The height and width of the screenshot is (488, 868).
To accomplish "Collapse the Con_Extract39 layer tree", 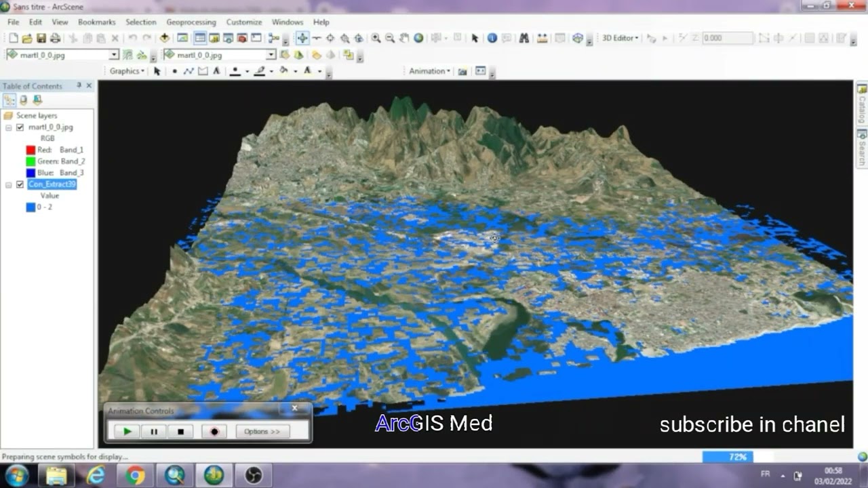I will pyautogui.click(x=8, y=184).
